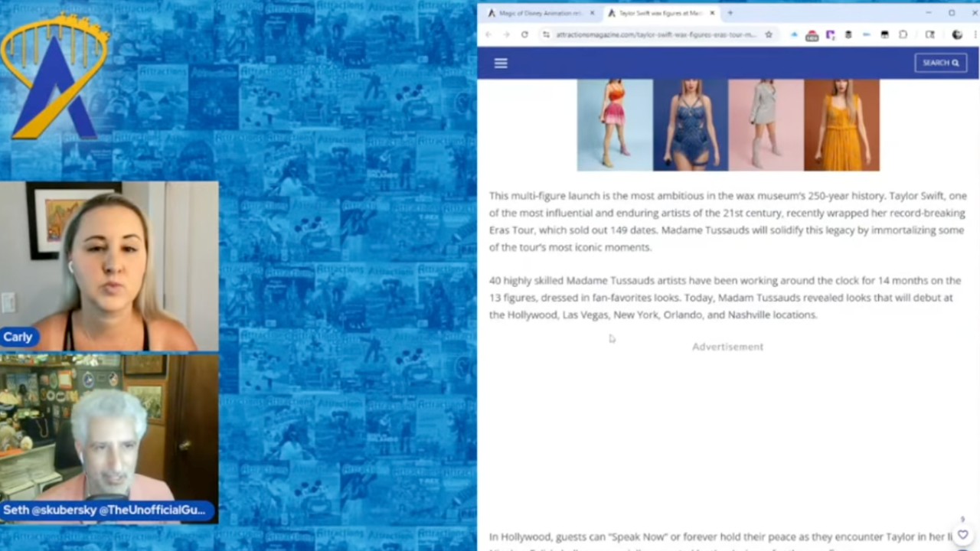Click the reload page icon

(524, 34)
